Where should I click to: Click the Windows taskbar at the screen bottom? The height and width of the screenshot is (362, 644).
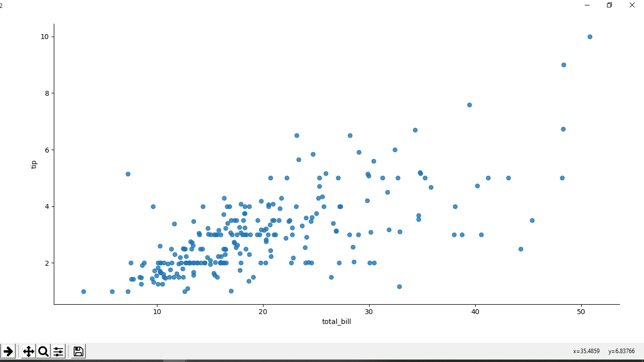click(321, 360)
